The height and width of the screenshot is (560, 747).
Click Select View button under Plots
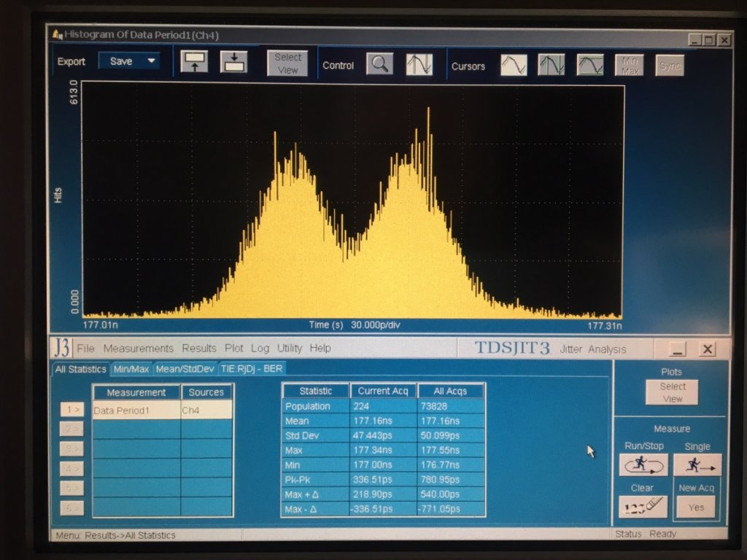tap(672, 392)
